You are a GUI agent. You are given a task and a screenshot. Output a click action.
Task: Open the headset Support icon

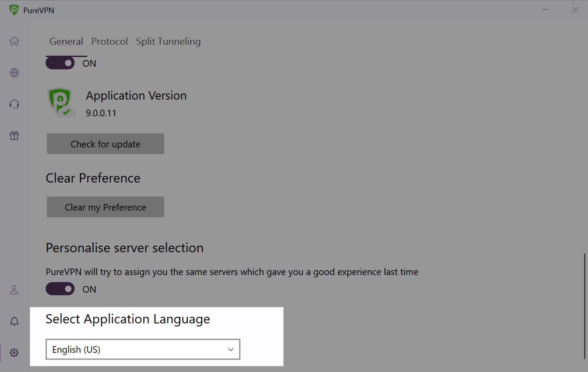point(14,104)
